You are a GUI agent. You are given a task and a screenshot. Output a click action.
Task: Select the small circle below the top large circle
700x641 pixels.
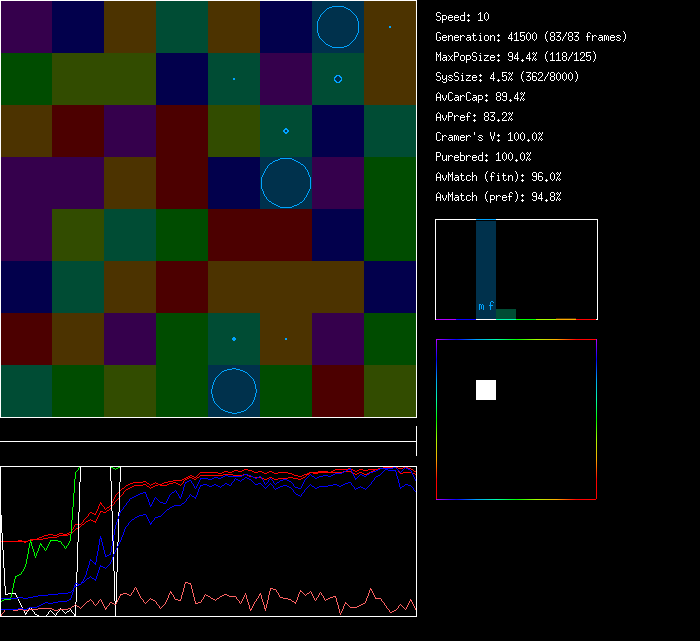coord(338,79)
